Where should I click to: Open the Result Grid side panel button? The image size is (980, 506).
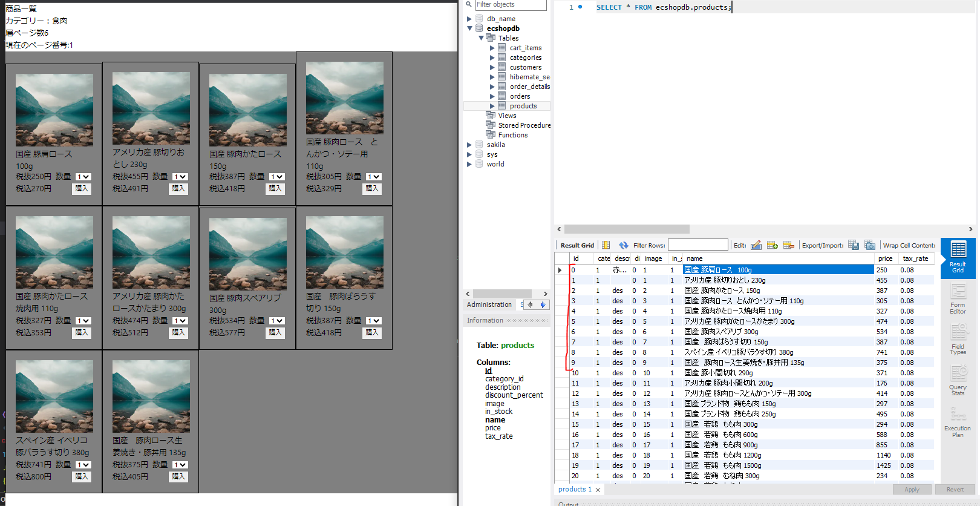(x=958, y=258)
